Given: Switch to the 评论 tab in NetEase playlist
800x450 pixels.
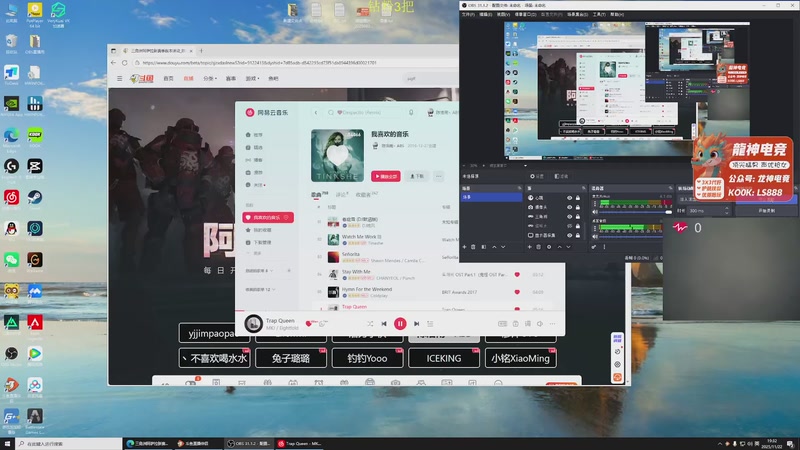Looking at the screenshot, I should click(342, 194).
